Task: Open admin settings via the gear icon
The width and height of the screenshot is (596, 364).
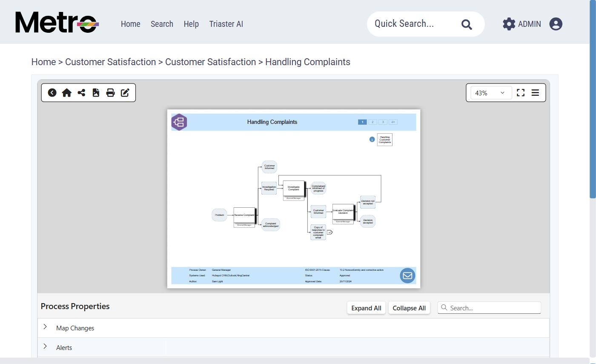Action: point(509,24)
